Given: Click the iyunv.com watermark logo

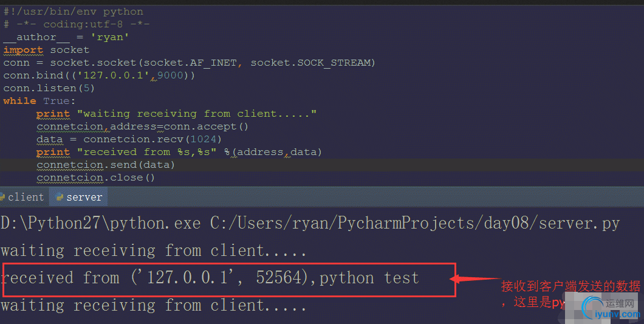Looking at the screenshot, I should (609, 308).
